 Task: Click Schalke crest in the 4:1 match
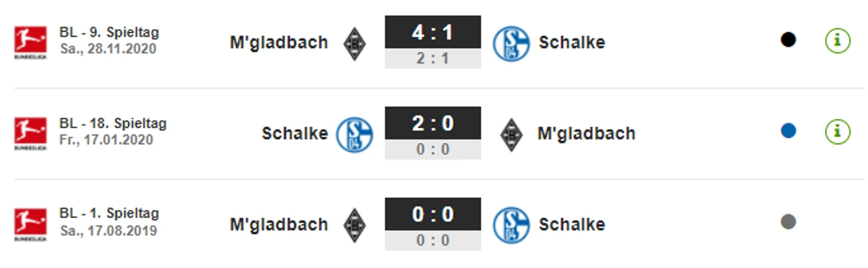click(511, 43)
